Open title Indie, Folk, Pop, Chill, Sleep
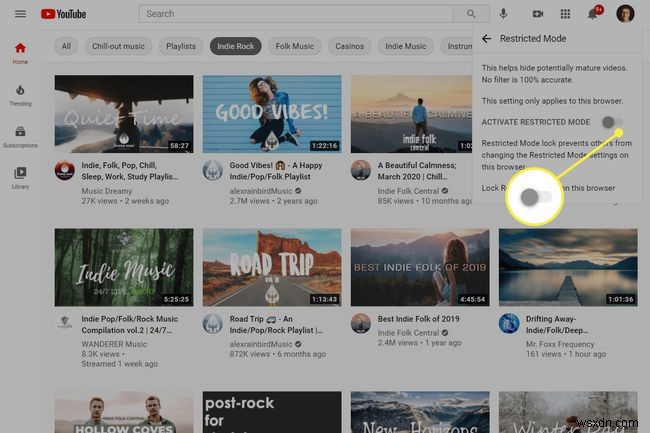Image resolution: width=650 pixels, height=433 pixels. point(129,171)
